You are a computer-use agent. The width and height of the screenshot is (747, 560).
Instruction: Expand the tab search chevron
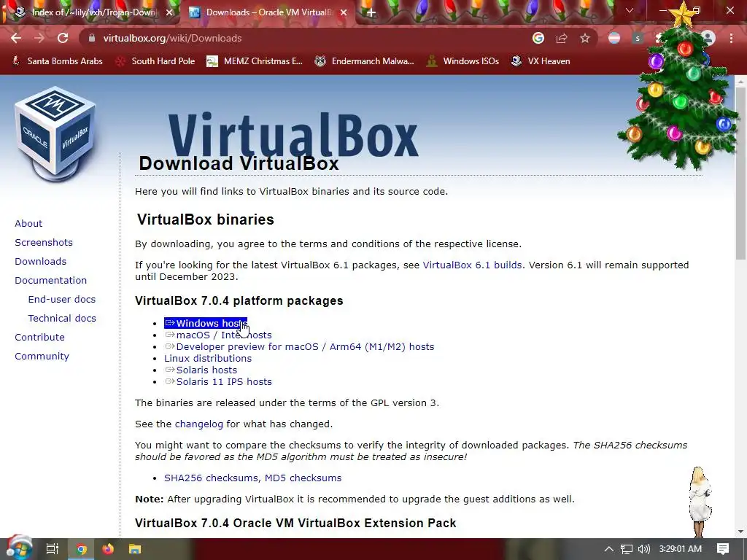point(630,10)
